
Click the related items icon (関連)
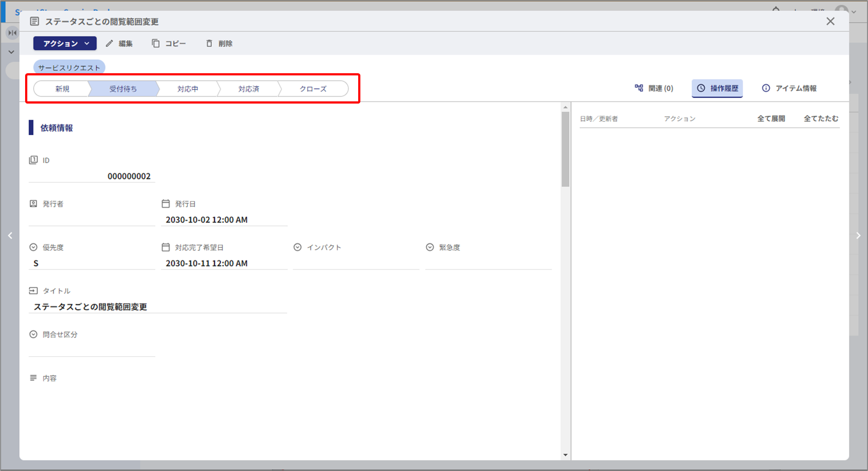639,88
